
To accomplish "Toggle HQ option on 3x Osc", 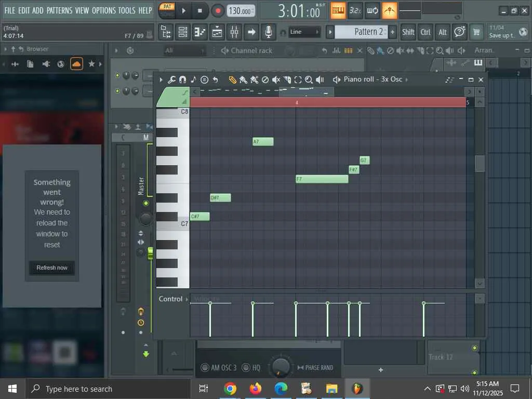I will click(251, 367).
